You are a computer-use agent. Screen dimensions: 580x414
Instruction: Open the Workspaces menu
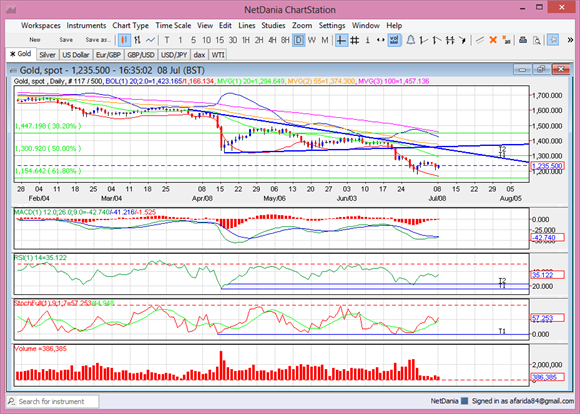click(x=41, y=26)
